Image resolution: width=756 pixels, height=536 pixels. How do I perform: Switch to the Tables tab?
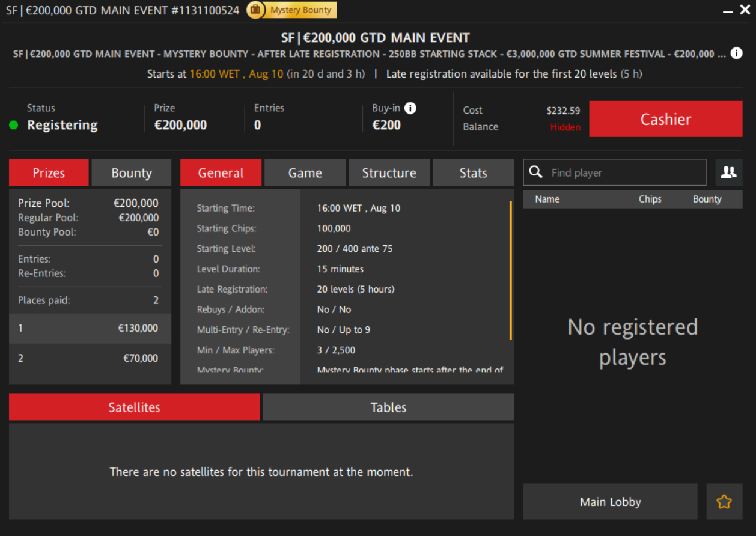pyautogui.click(x=388, y=407)
